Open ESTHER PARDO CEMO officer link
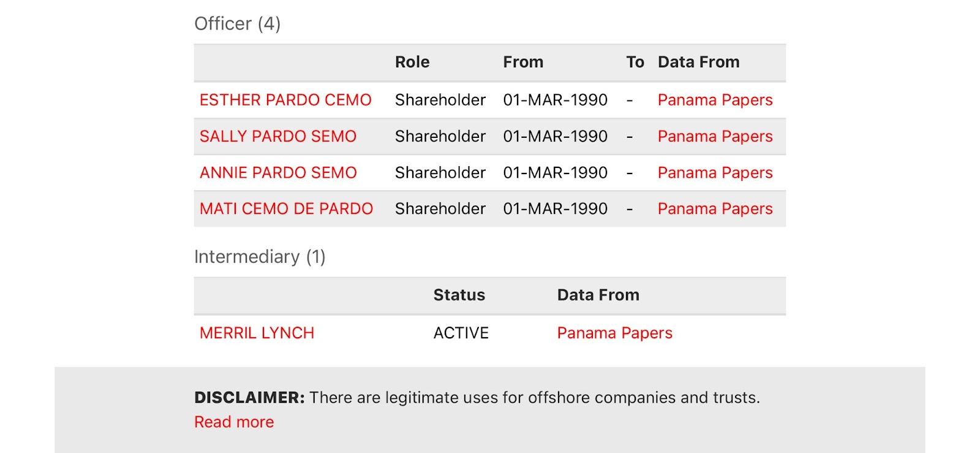Viewport: 980px width, 453px height. [285, 100]
